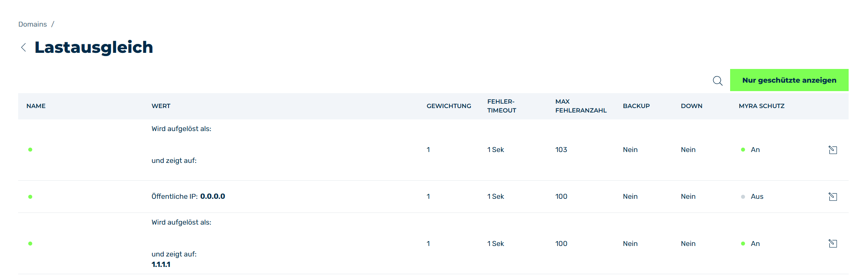The height and width of the screenshot is (275, 868).
Task: Sort by MAX FEHLERANZAHL column header
Action: (581, 106)
